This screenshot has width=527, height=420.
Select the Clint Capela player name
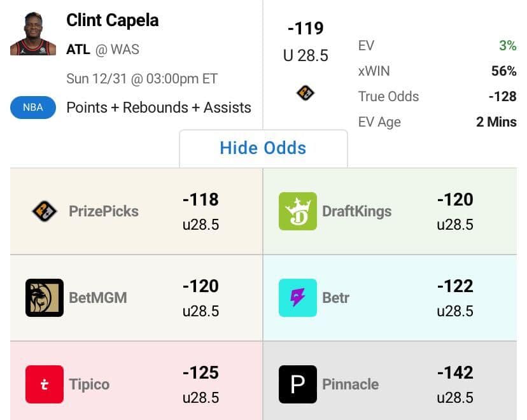click(x=113, y=20)
